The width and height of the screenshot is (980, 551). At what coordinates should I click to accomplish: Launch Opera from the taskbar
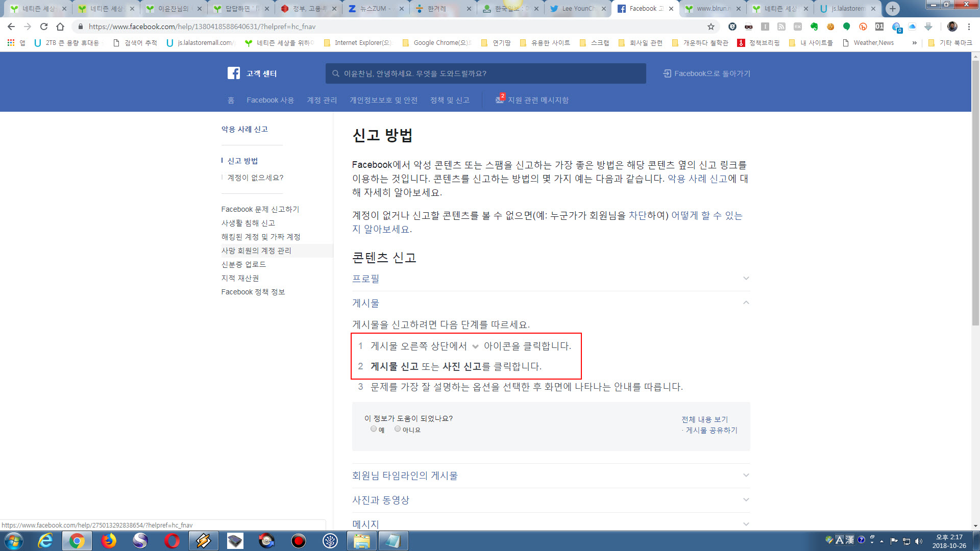click(172, 541)
